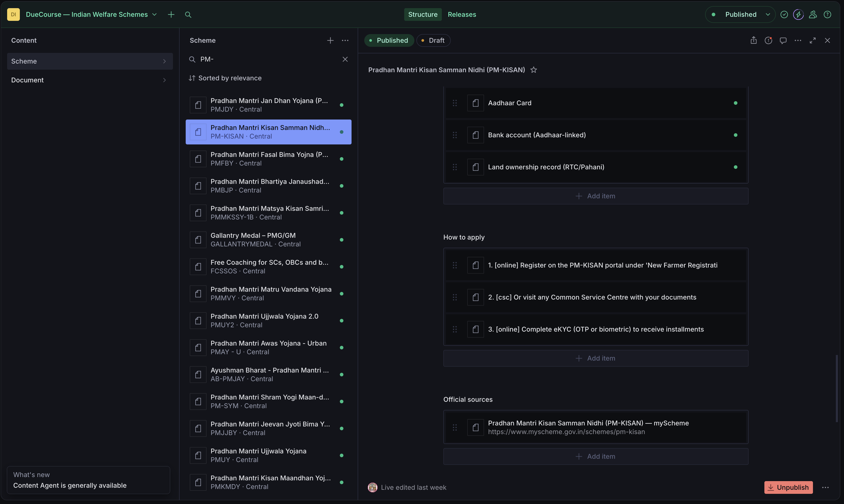Open the help question mark icon

coord(827,14)
